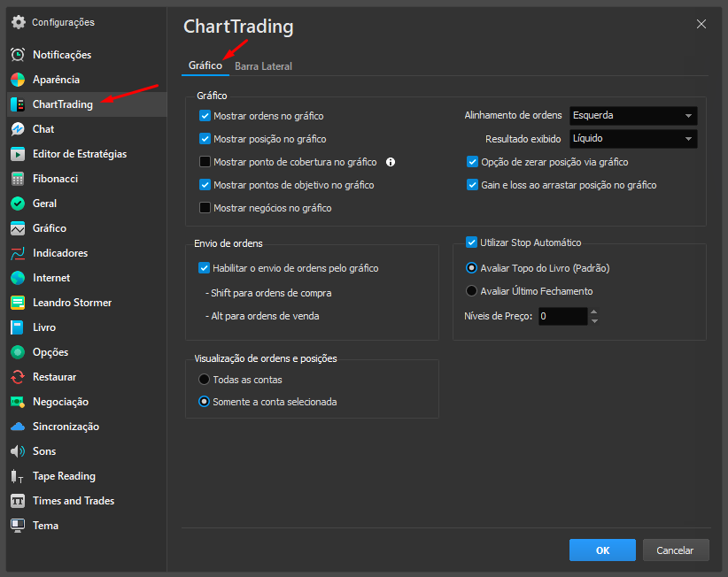Toggle Habilitar o envio de ordens pelo gráfico
Image resolution: width=728 pixels, height=577 pixels.
[204, 268]
